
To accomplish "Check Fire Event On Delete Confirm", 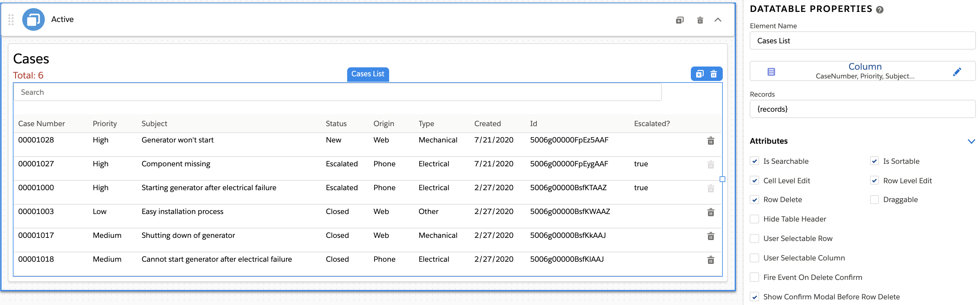I will (x=755, y=277).
